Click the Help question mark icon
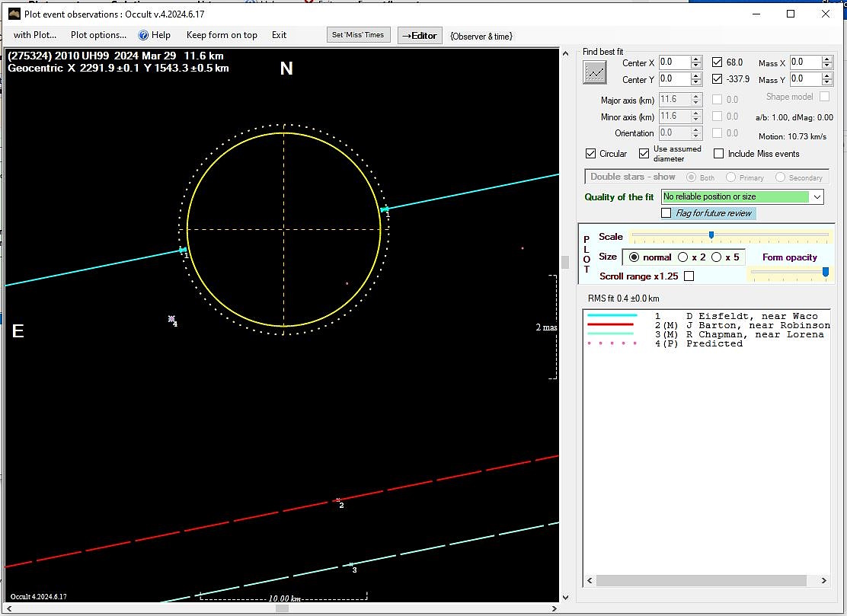Viewport: 847px width, 616px height. click(142, 35)
